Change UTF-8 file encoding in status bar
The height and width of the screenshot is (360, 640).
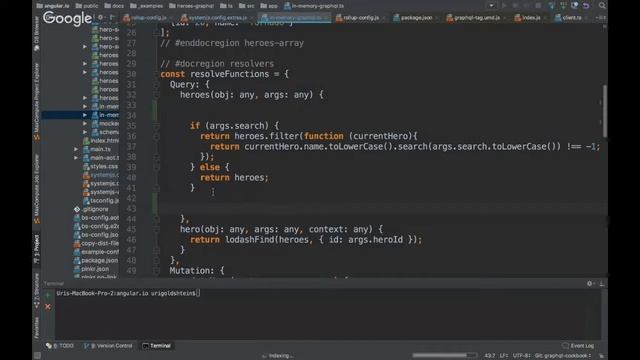(522, 356)
